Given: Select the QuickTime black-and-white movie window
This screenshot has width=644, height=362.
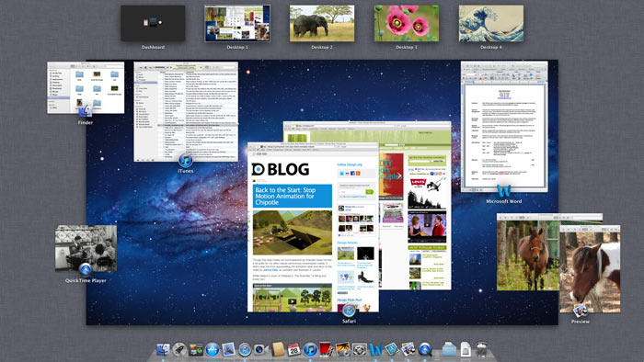Looking at the screenshot, I should point(86,248).
